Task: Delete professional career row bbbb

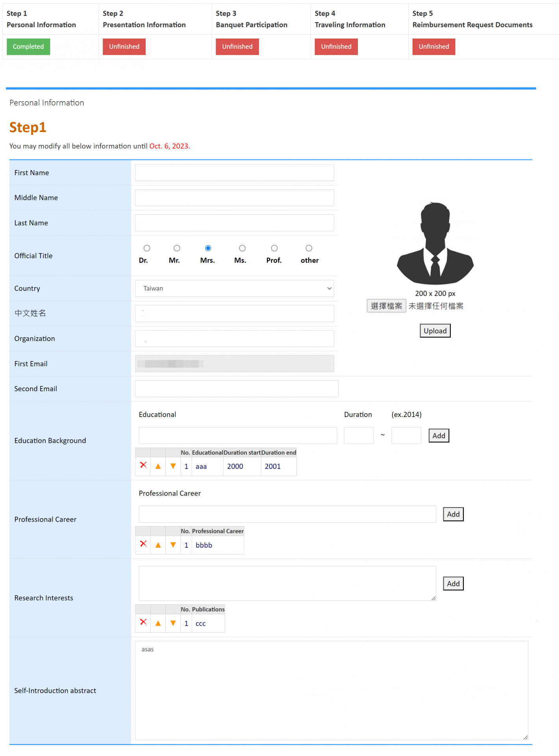Action: pyautogui.click(x=143, y=544)
